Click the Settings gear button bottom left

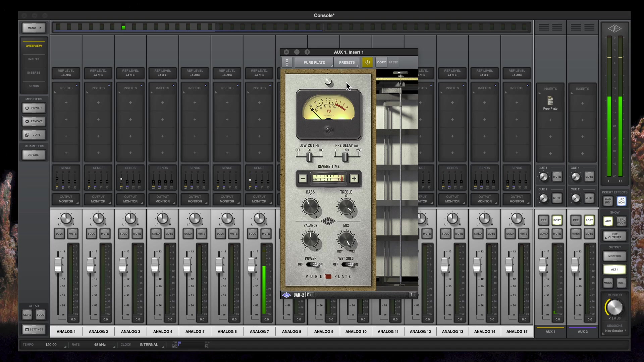(x=34, y=329)
